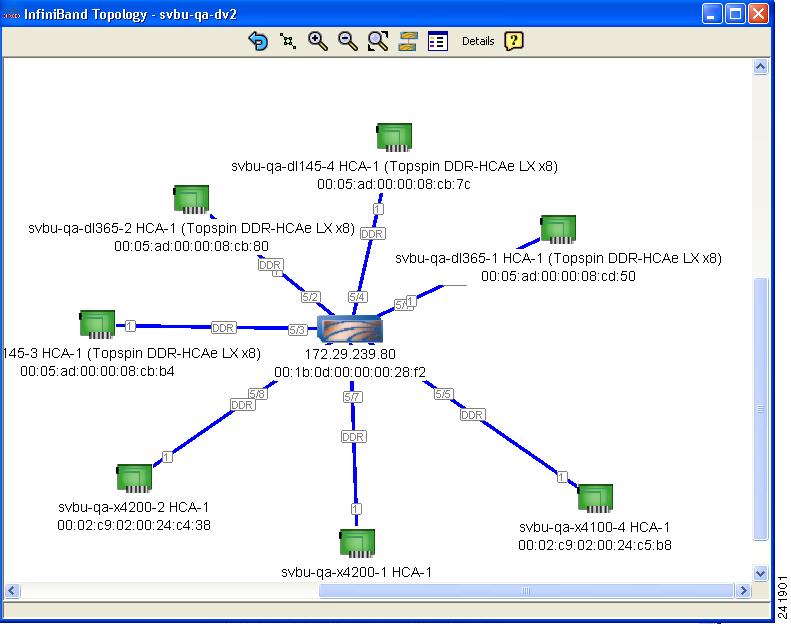Click the GUID text 00:05:ad:00:00:08:cb:7c
Image resolution: width=791 pixels, height=624 pixels.
click(394, 184)
